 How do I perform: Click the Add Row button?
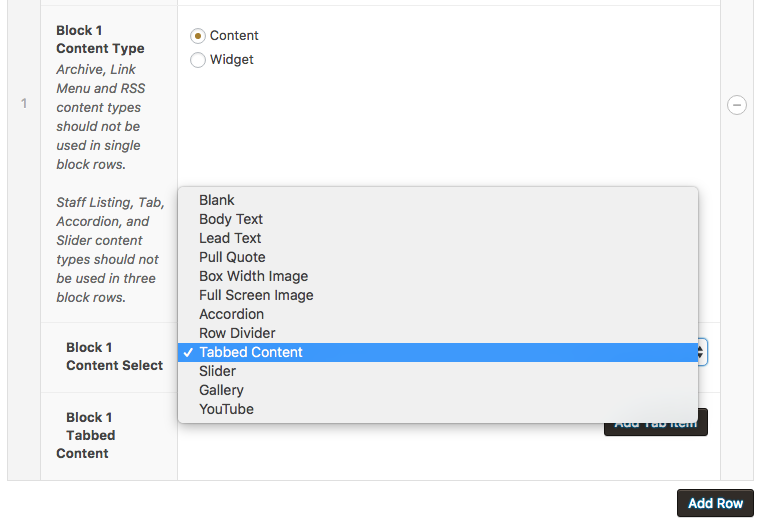coord(715,503)
